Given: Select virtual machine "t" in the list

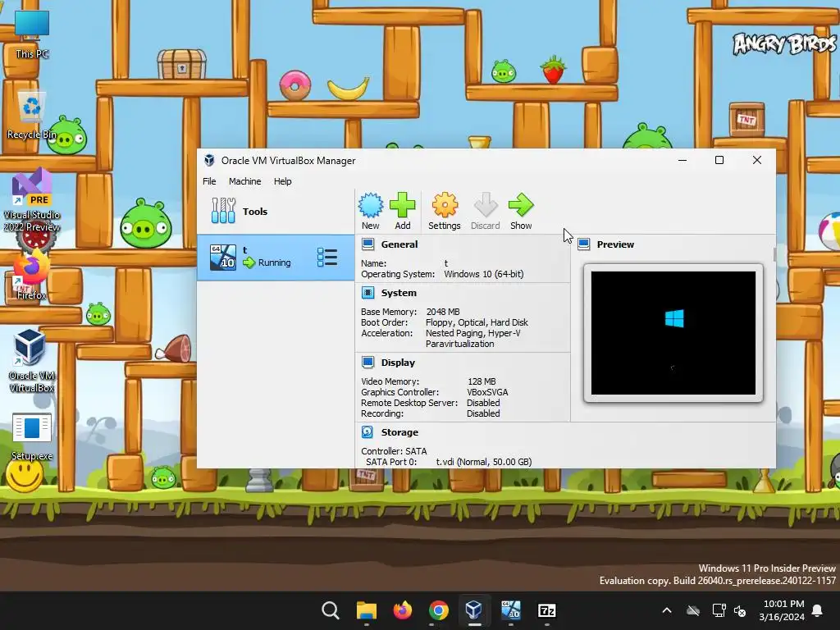Looking at the screenshot, I should pyautogui.click(x=276, y=258).
